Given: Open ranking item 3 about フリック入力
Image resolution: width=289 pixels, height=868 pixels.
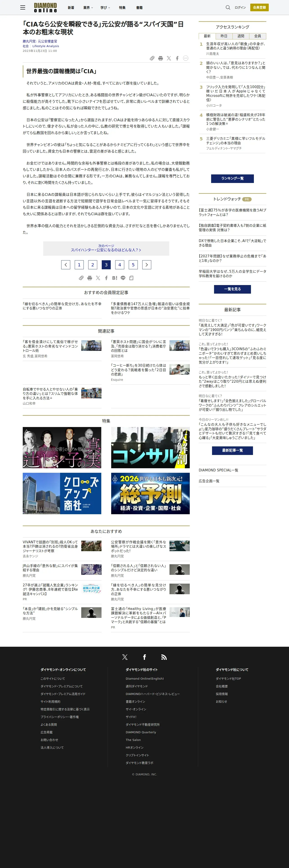Looking at the screenshot, I should click(x=235, y=93).
